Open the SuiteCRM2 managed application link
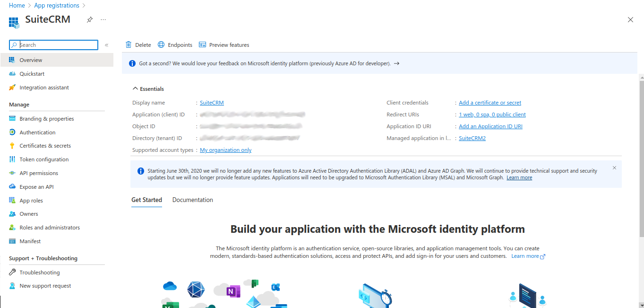The height and width of the screenshot is (308, 644). (472, 138)
